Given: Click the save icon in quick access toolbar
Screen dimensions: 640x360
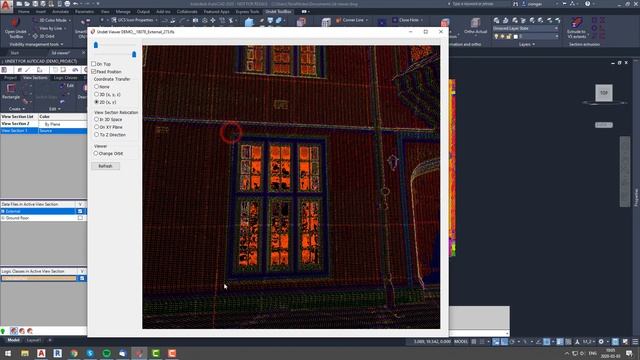Looking at the screenshot, I should click(x=36, y=4).
